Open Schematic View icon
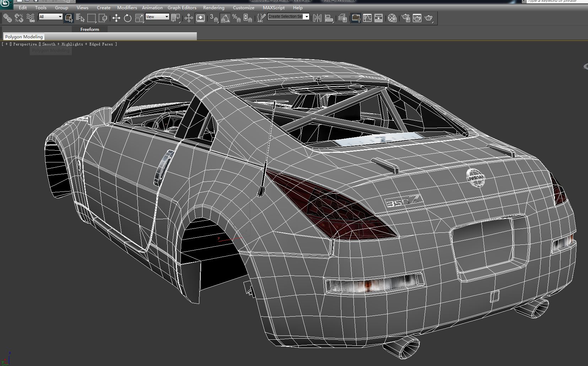Image resolution: width=588 pixels, height=366 pixels. (x=379, y=18)
